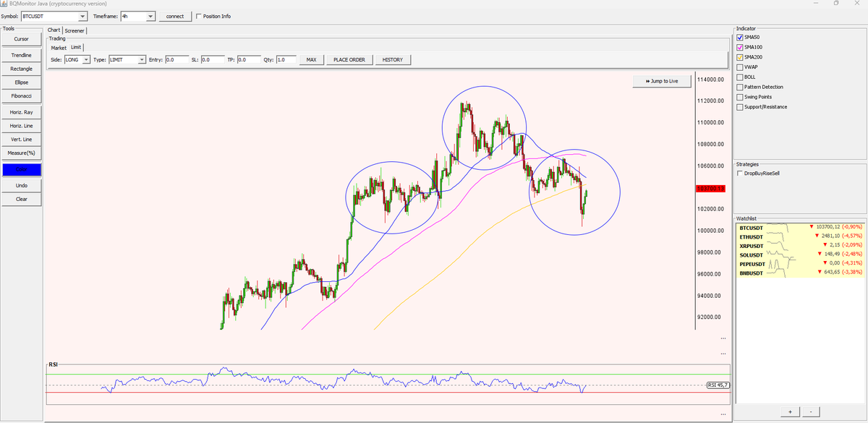The height and width of the screenshot is (423, 868).
Task: Enable the BOLL indicator
Action: click(x=739, y=77)
